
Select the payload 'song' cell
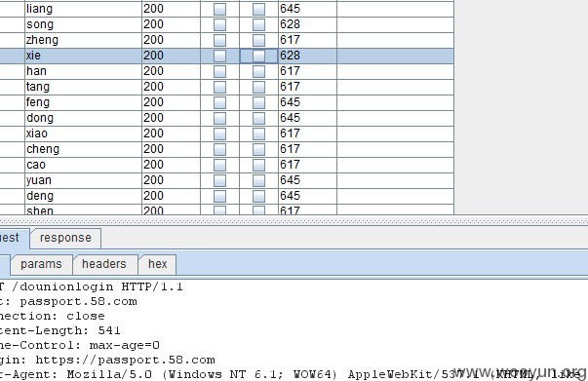click(x=83, y=24)
